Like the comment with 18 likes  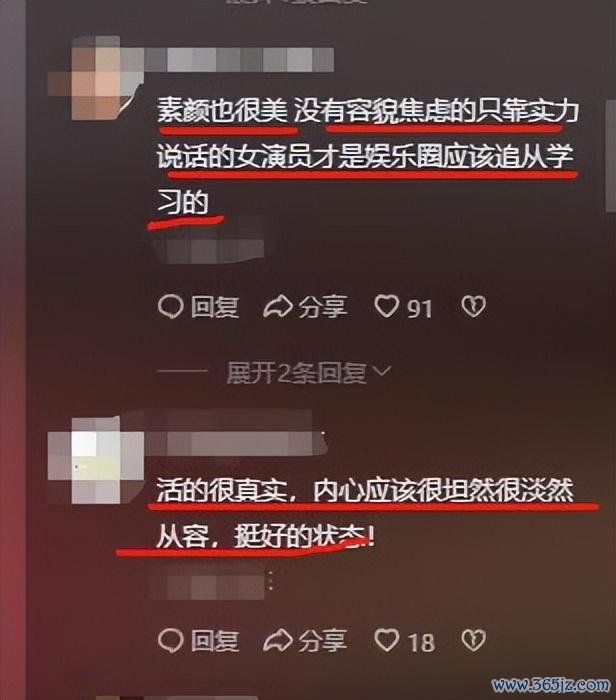pyautogui.click(x=404, y=641)
